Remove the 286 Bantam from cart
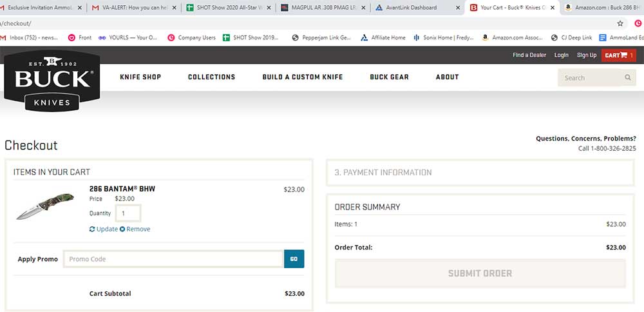 [135, 229]
